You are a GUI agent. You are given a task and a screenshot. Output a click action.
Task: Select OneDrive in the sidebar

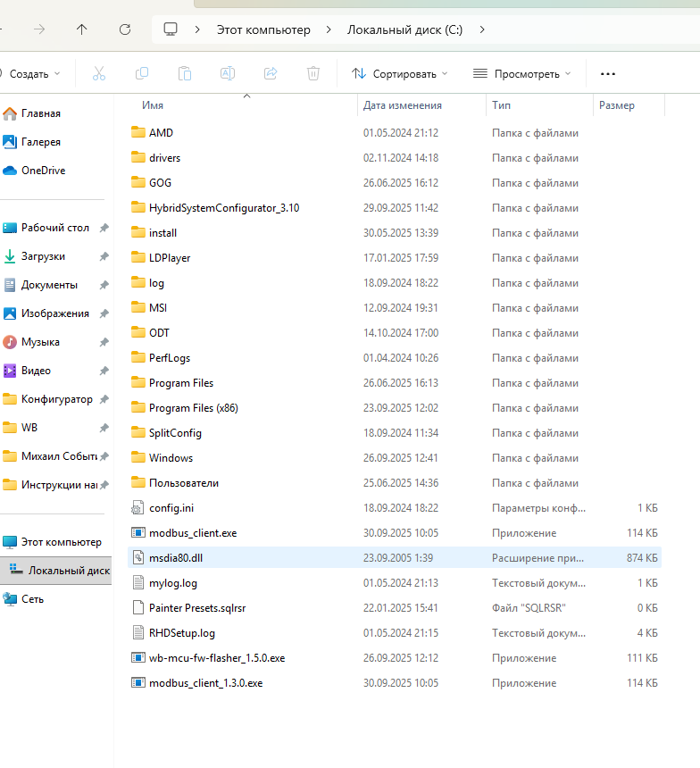pyautogui.click(x=43, y=171)
